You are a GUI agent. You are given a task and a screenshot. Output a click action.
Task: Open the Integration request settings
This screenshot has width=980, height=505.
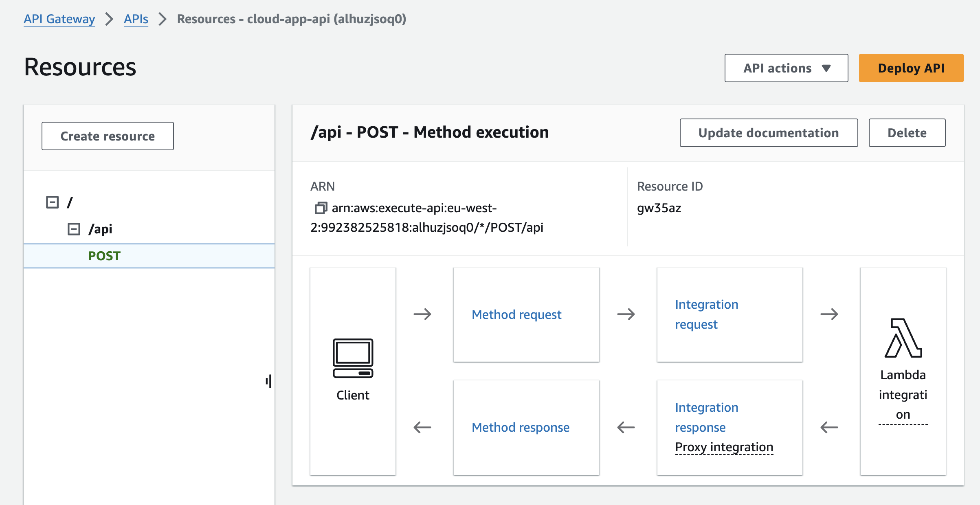[707, 314]
